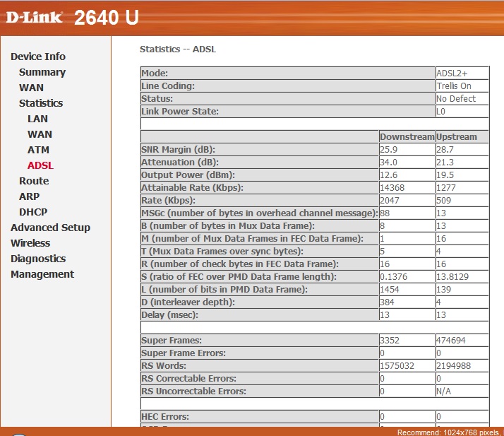The image size is (504, 436).
Task: Click the Attenuation (dB) label
Action: (180, 162)
